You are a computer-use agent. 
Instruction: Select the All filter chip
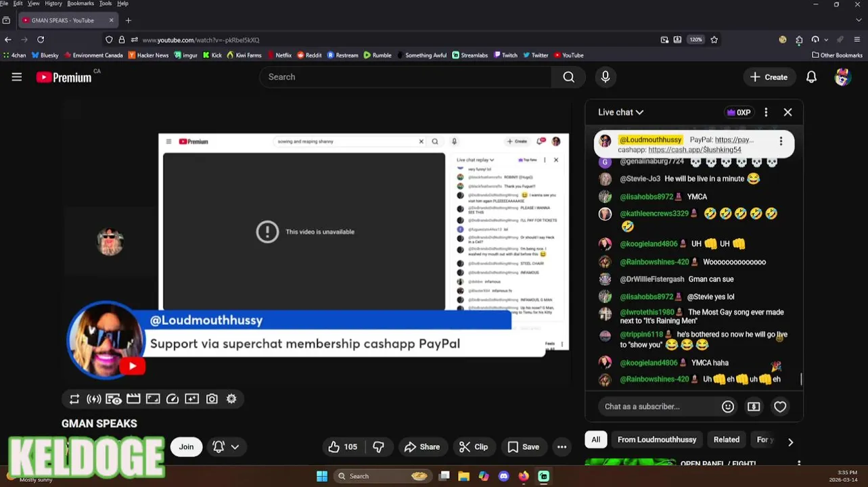click(x=595, y=440)
